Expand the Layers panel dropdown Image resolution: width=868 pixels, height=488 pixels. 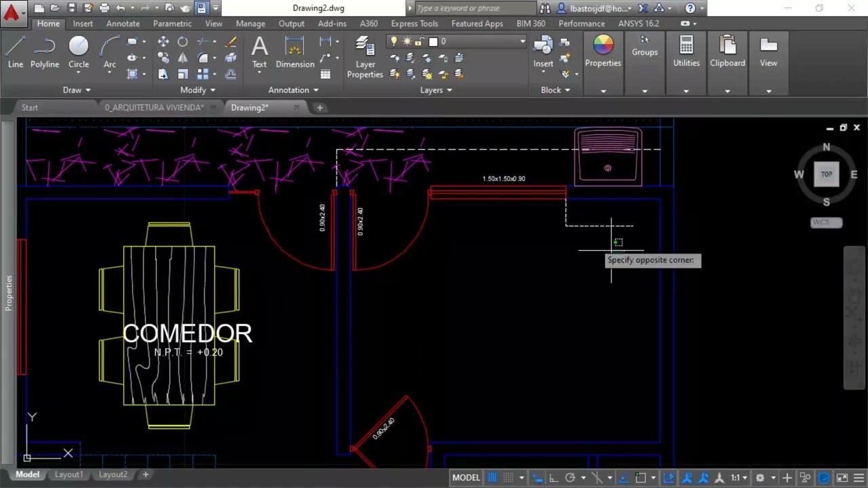pos(436,90)
